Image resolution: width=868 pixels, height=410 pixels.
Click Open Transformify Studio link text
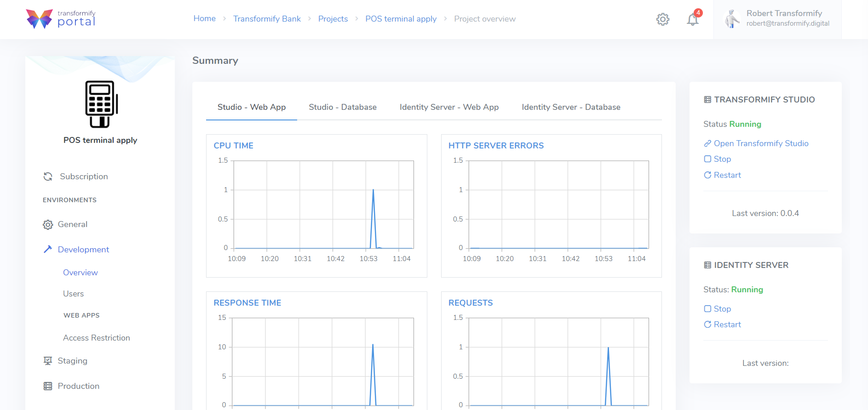pos(761,143)
